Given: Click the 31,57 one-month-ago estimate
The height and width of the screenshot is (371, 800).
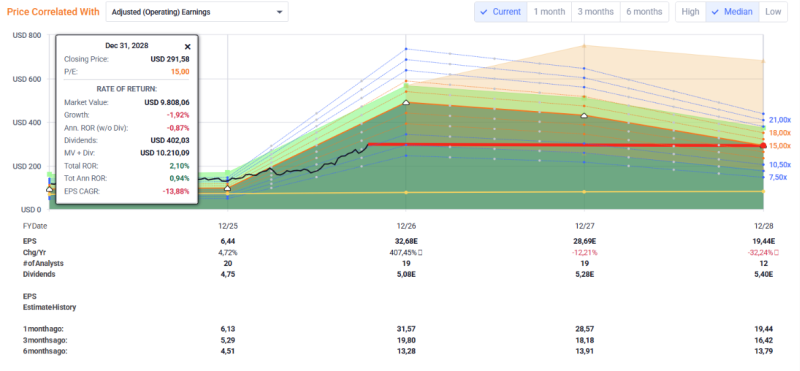Looking at the screenshot, I should [406, 329].
